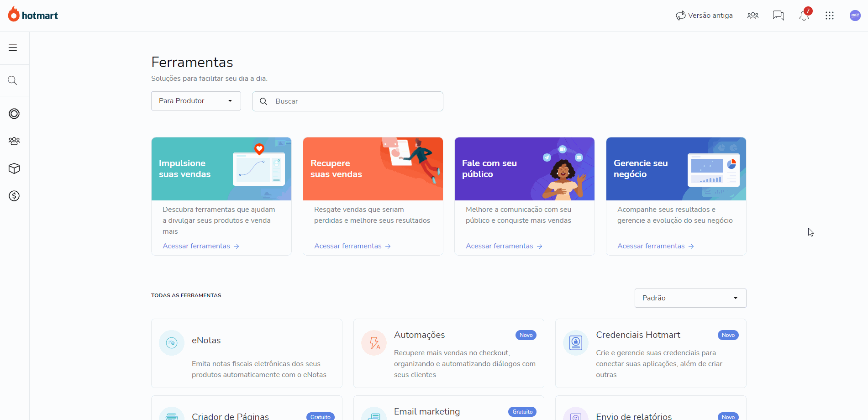This screenshot has width=868, height=420.
Task: Open the Criador de Páginas title
Action: (230, 416)
